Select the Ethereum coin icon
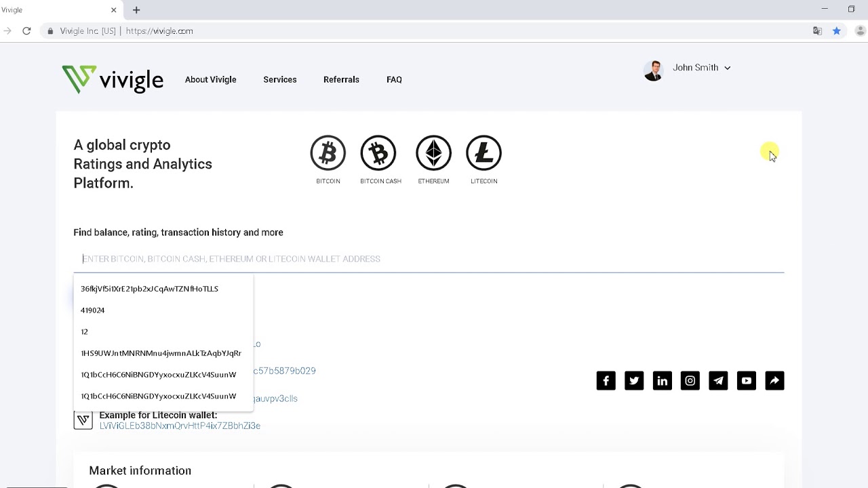 433,153
